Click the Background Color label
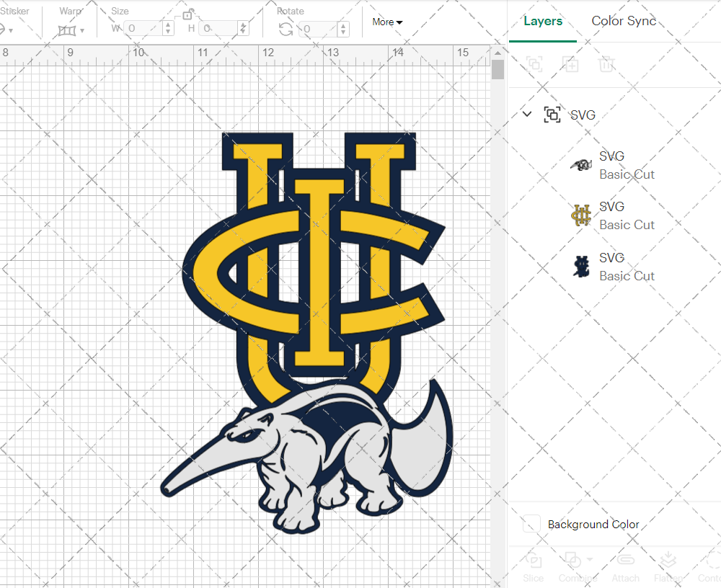 (x=593, y=525)
